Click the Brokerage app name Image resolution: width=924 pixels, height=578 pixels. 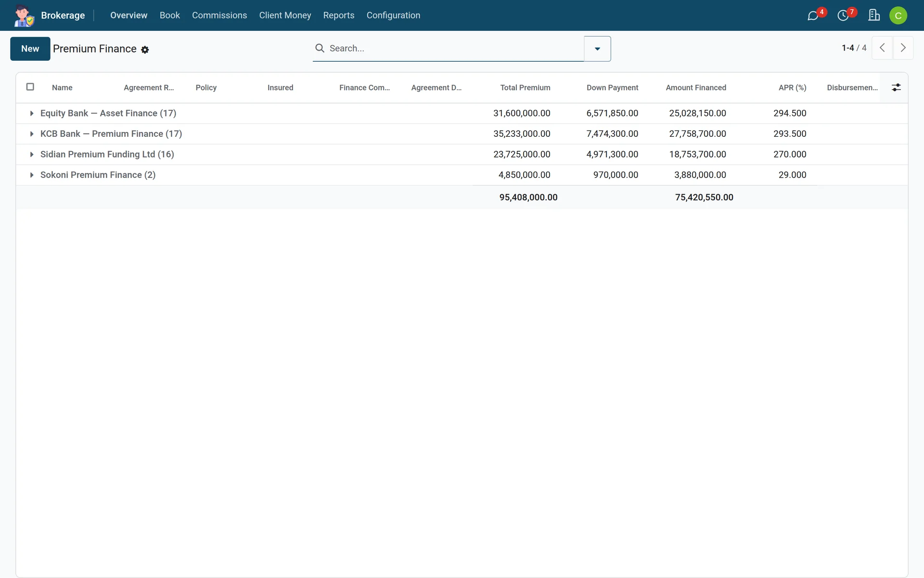(x=63, y=15)
